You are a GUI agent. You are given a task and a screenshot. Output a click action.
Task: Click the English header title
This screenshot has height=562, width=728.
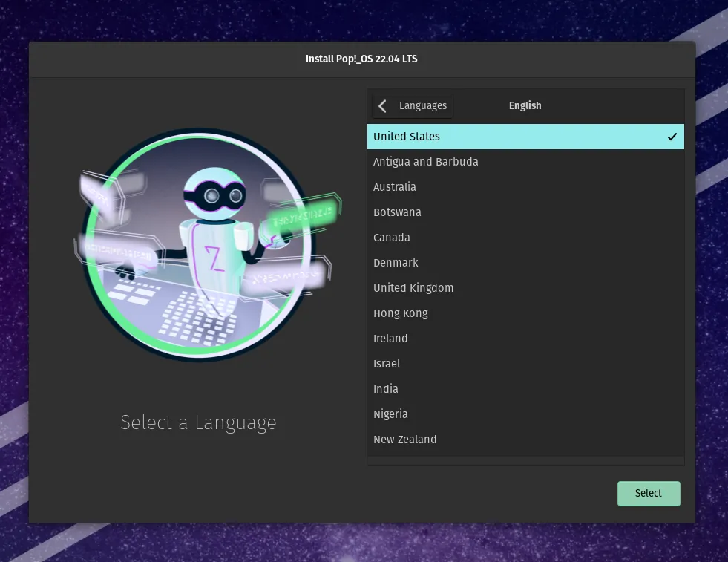(x=525, y=106)
